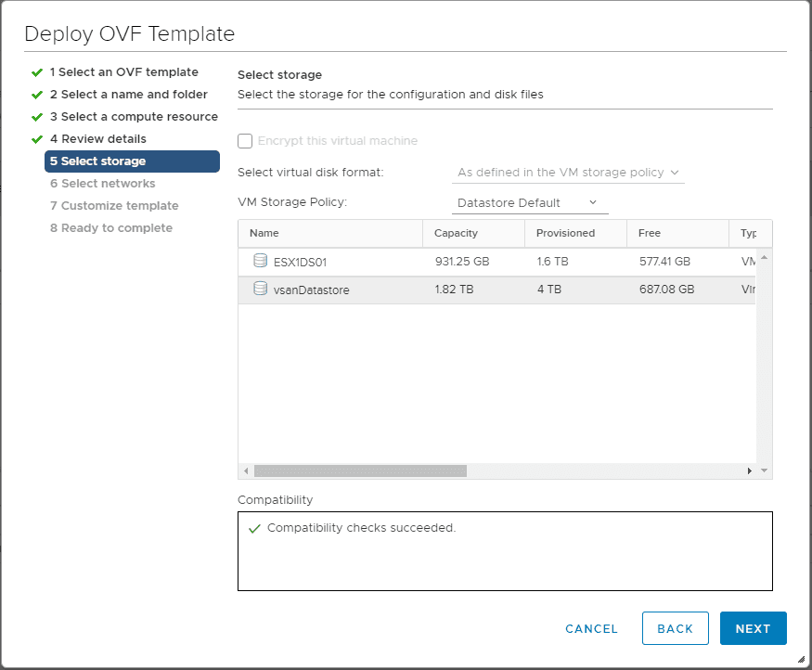
Task: Click green checkmark beside Select an OVF template
Action: [x=37, y=72]
